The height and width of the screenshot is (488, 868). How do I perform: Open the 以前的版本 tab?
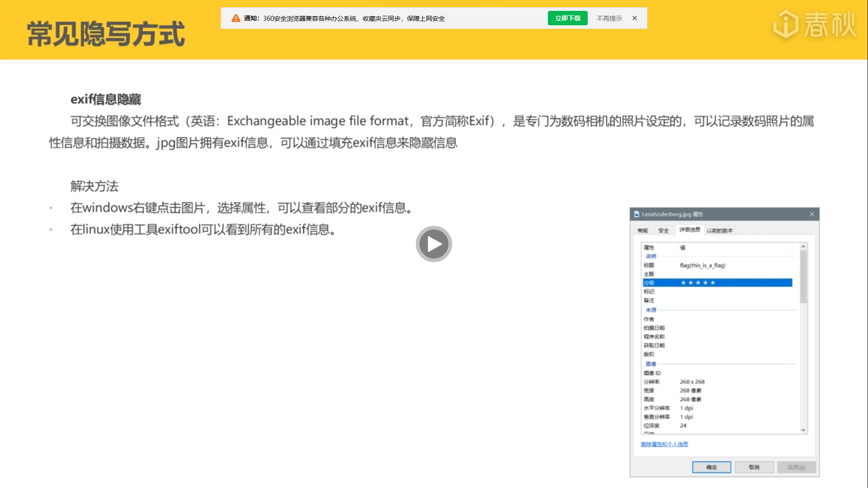(x=719, y=230)
